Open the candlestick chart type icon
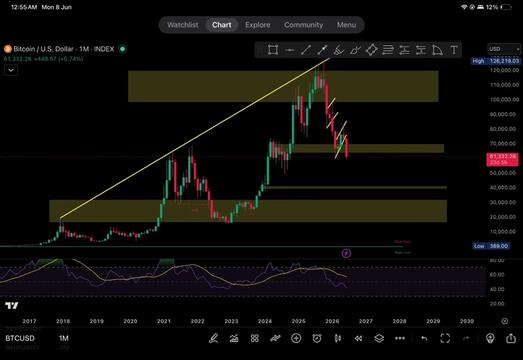 pyautogui.click(x=338, y=338)
